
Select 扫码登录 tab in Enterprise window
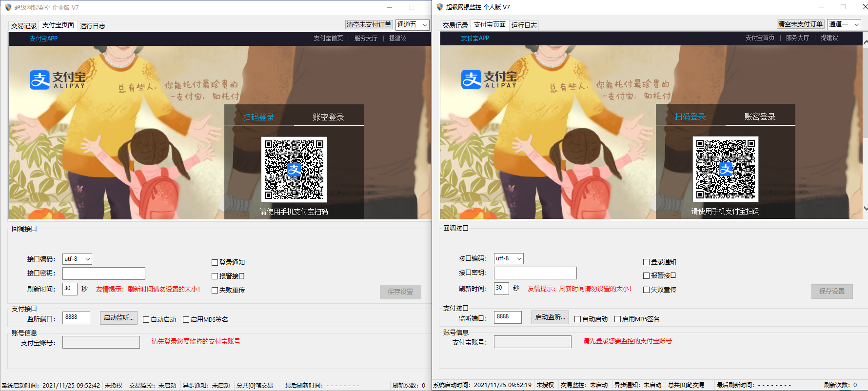(x=259, y=117)
